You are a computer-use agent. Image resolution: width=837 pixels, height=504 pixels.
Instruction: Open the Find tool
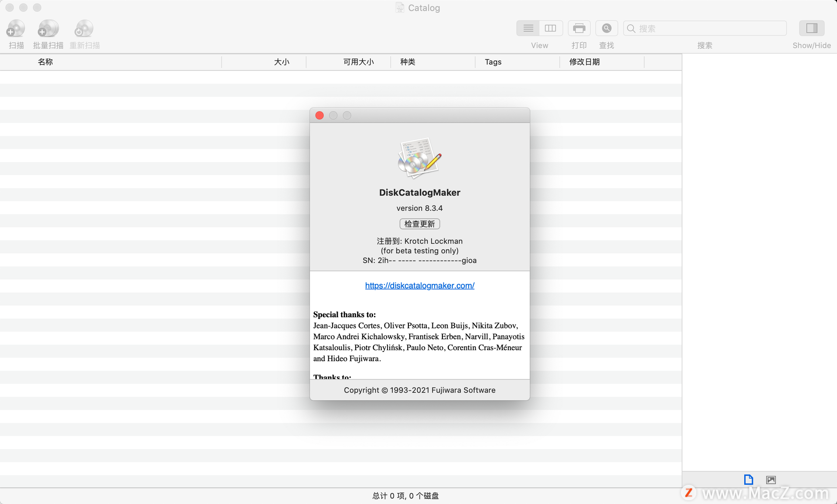click(x=606, y=28)
